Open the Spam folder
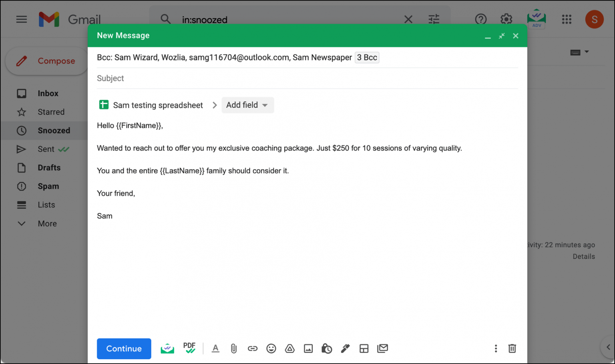This screenshot has height=364, width=615. [x=48, y=186]
